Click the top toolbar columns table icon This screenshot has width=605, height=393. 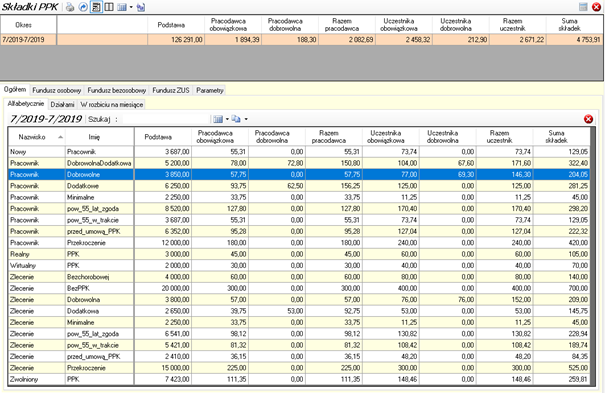tap(122, 7)
